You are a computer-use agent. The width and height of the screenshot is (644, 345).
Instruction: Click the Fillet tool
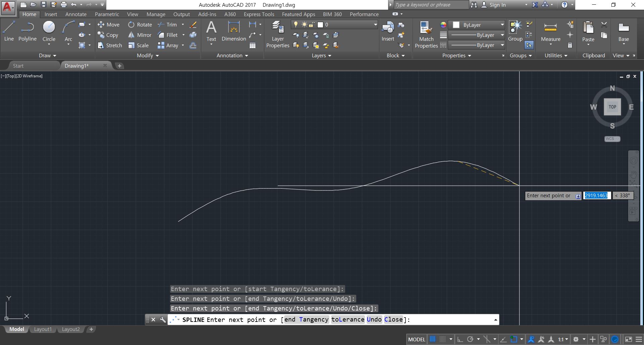pyautogui.click(x=168, y=35)
